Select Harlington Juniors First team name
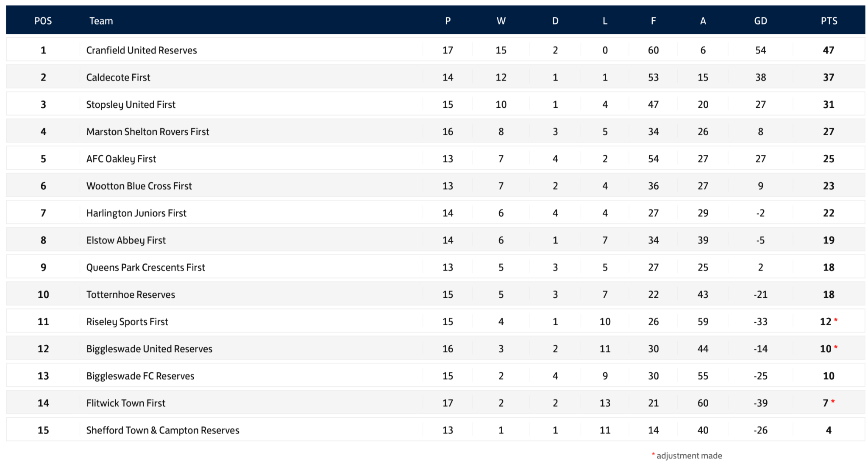Screen dimensions: 868x475 coord(136,213)
